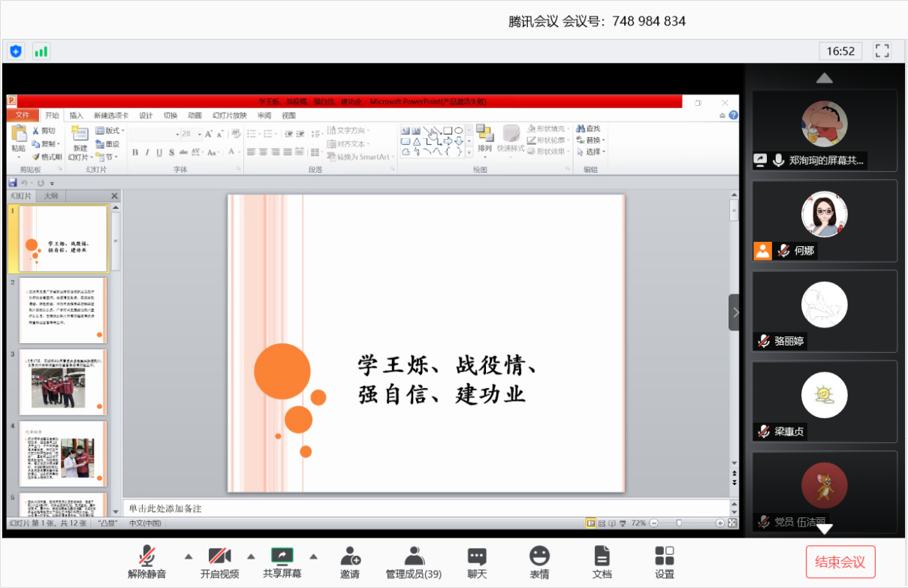Click the invite participants icon

[x=350, y=556]
